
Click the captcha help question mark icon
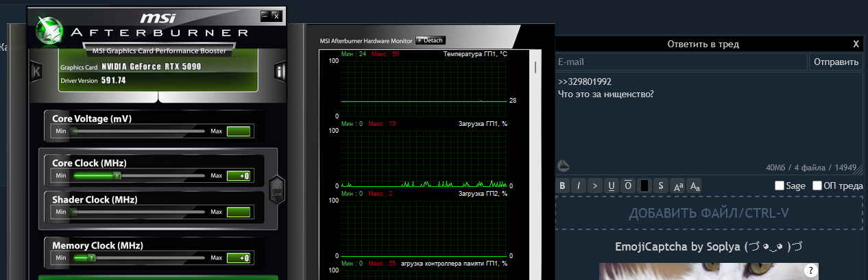coord(810,270)
